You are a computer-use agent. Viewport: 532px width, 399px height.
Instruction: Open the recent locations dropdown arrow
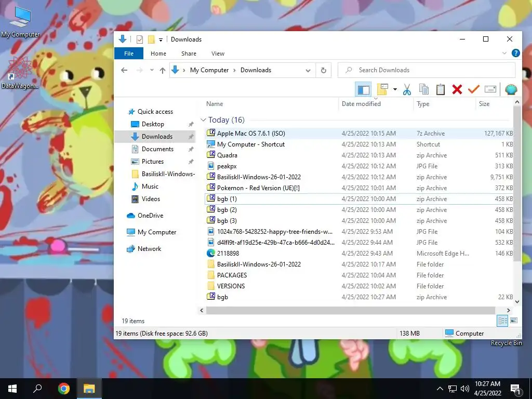coord(152,70)
